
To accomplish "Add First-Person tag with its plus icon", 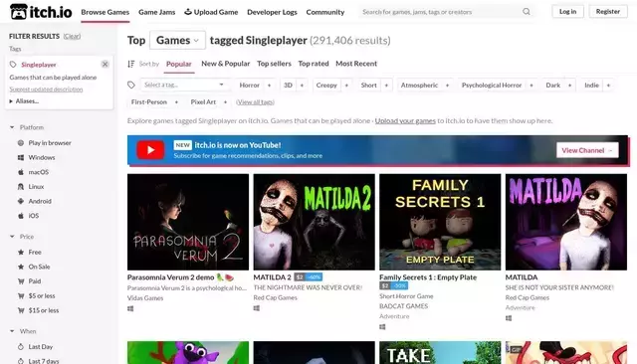I will [176, 102].
